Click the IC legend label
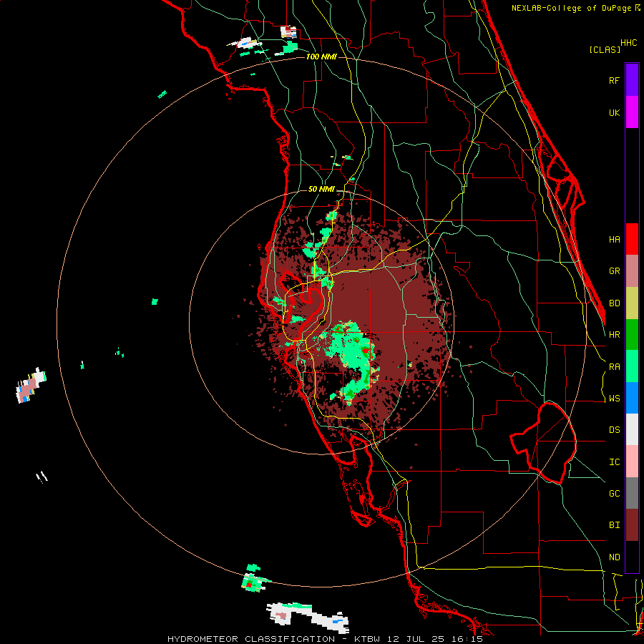The height and width of the screenshot is (644, 644). point(614,462)
